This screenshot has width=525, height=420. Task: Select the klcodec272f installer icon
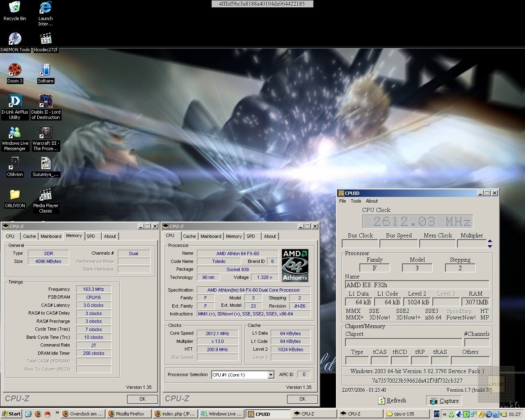coord(46,42)
